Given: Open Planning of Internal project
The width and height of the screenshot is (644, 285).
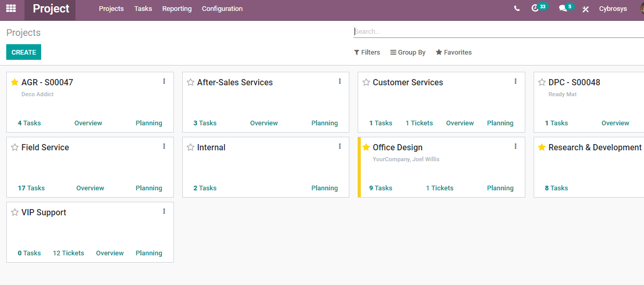Looking at the screenshot, I should tap(325, 188).
